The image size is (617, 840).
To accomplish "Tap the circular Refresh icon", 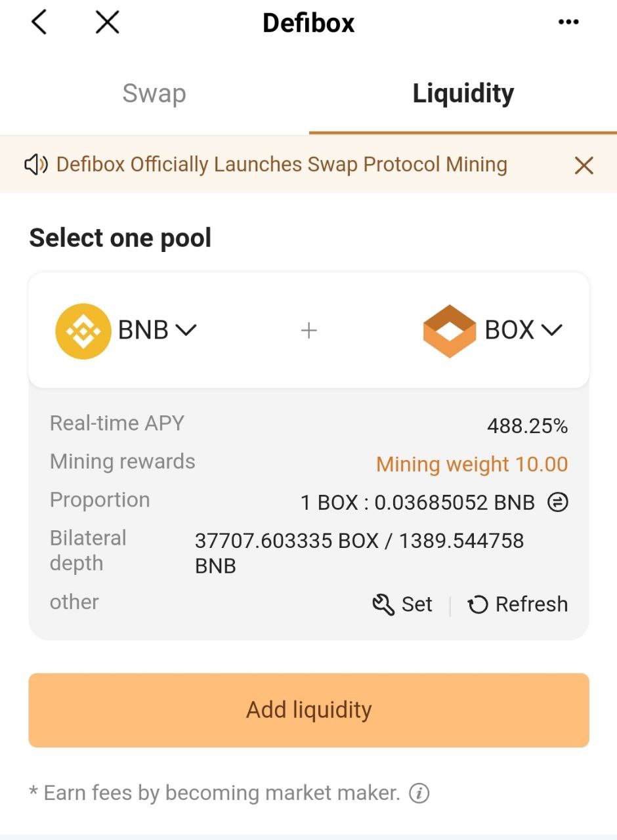I will click(477, 604).
